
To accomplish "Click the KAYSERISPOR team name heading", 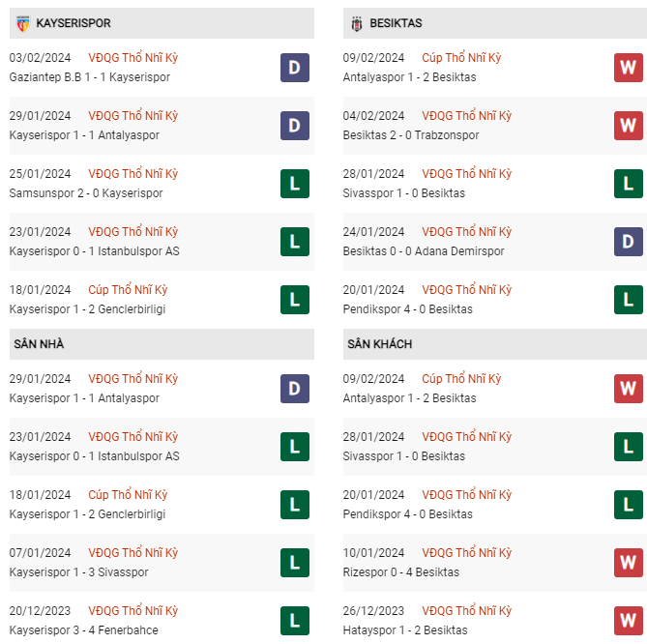I will (74, 23).
